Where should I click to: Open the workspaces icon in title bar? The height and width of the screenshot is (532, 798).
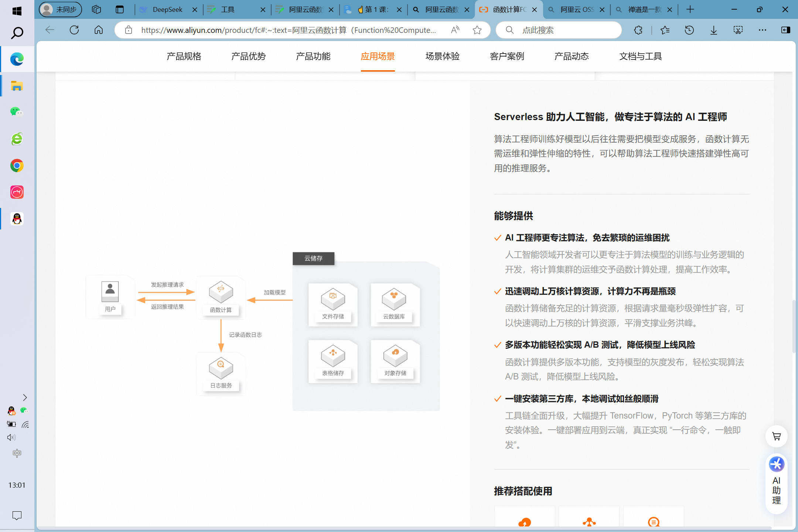click(x=96, y=10)
